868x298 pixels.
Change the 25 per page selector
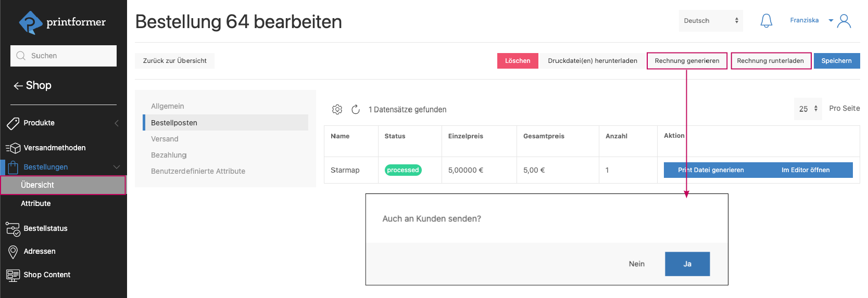coord(808,109)
